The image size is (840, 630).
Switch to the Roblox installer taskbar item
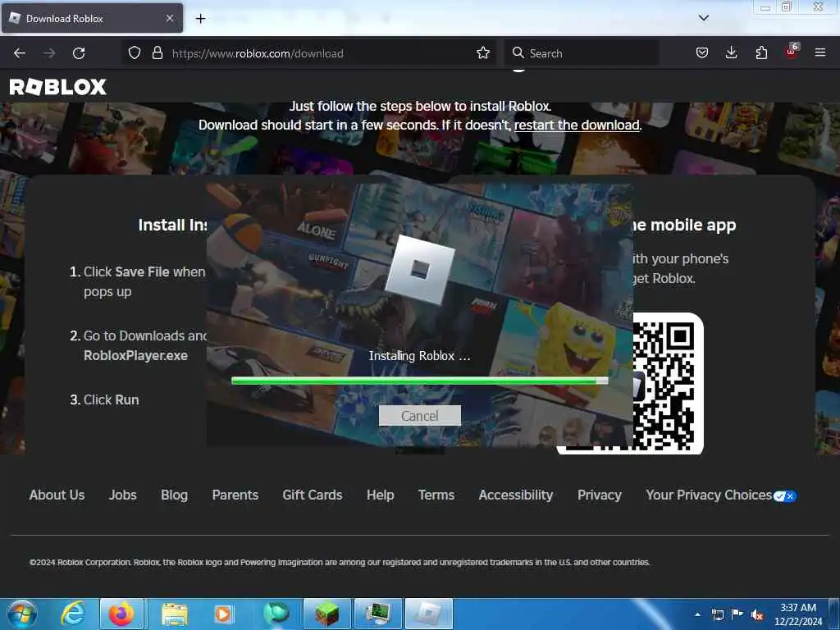429,614
